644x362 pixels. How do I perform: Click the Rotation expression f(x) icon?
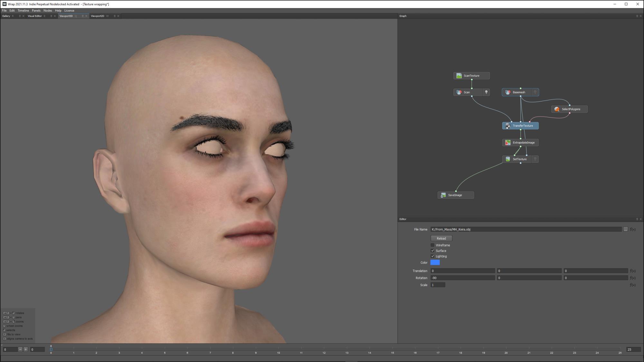click(633, 278)
